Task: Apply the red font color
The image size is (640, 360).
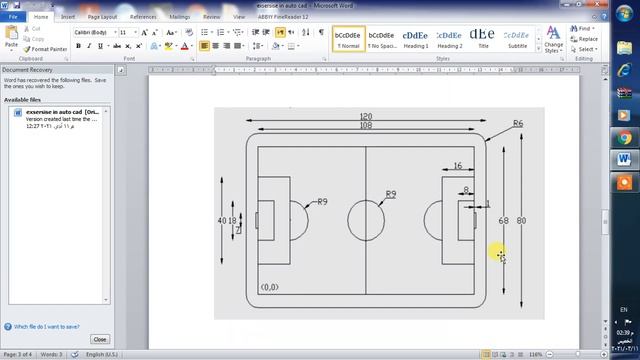Action: (184, 46)
